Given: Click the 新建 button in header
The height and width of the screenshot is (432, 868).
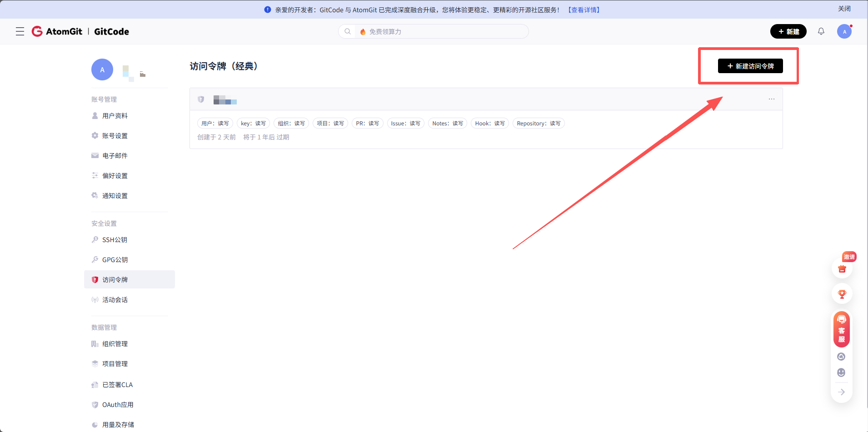Looking at the screenshot, I should [x=788, y=31].
